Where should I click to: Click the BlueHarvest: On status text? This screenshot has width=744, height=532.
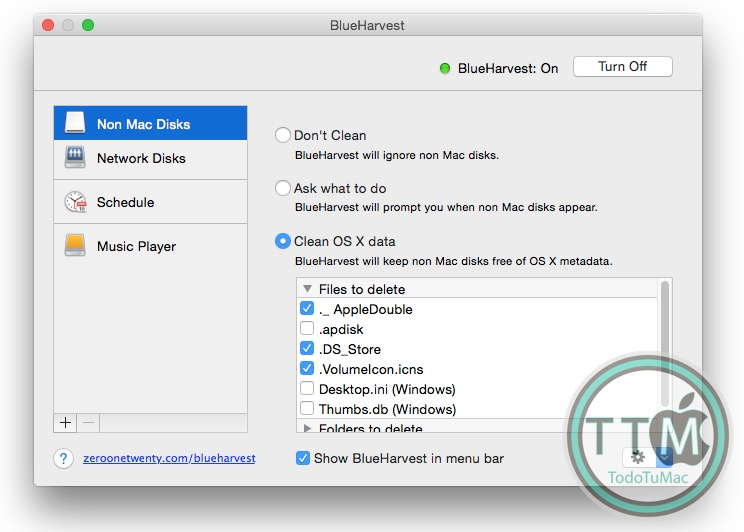(x=508, y=68)
